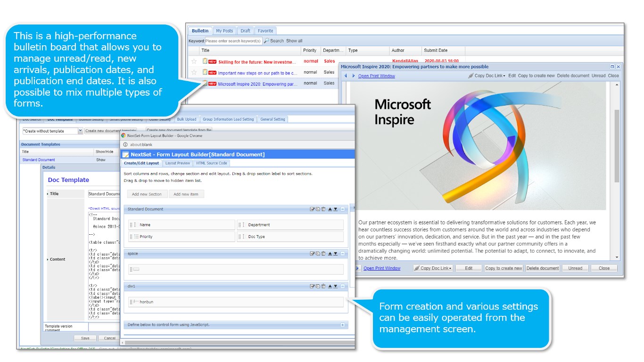Click the edit icon of the div1 section
Image resolution: width=644 pixels, height=362 pixels.
pos(312,286)
